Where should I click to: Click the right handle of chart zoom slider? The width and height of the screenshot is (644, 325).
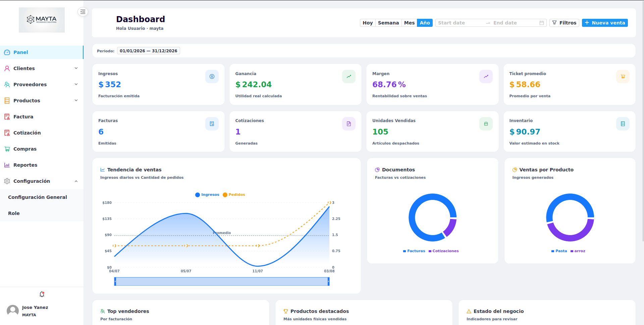(x=328, y=281)
